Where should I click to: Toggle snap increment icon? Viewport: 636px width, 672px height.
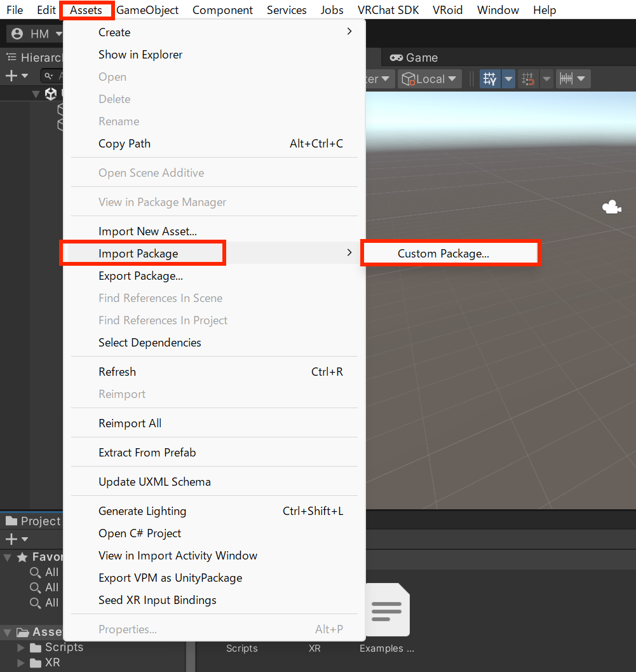pos(528,79)
